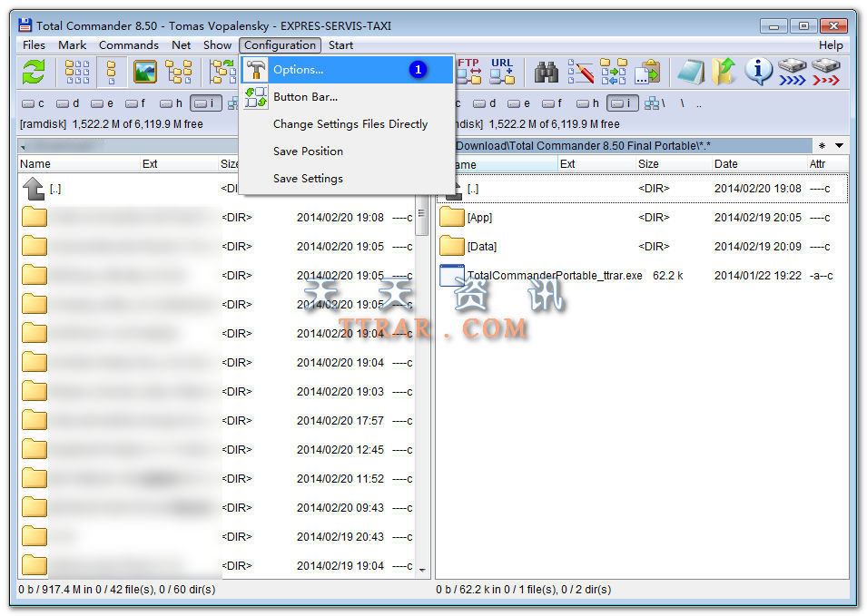Open the Commands menu
Viewport: 867px width, 616px height.
point(128,45)
